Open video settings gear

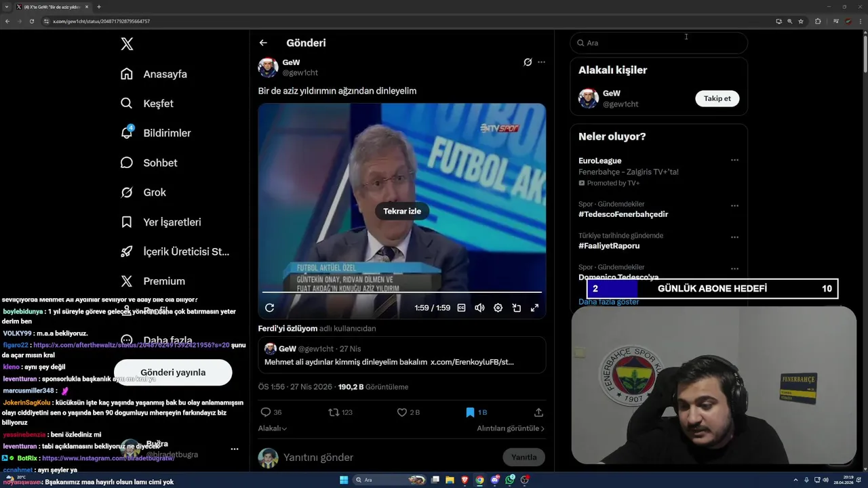point(498,308)
